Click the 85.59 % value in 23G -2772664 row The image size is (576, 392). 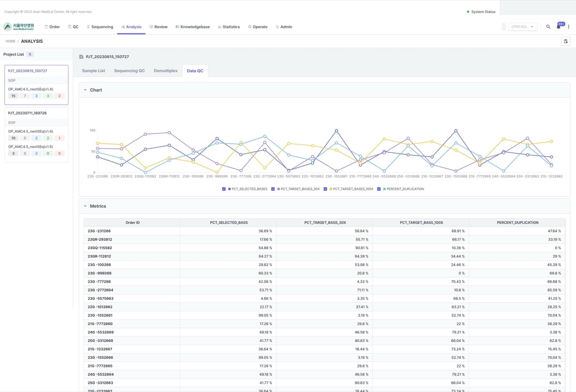coord(554,290)
